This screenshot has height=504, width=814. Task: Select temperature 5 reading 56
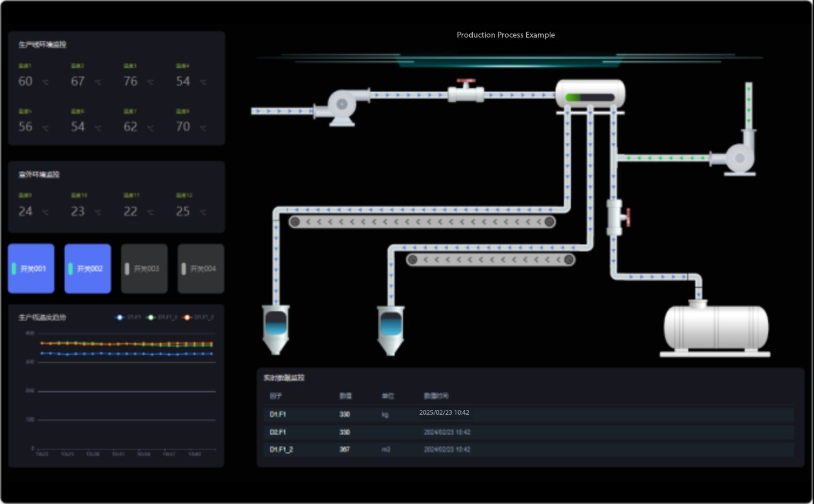(x=25, y=126)
